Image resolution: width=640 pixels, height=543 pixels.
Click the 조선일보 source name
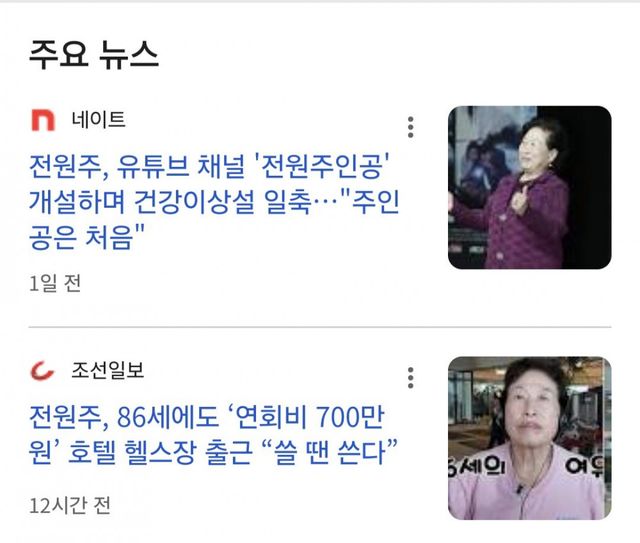tap(108, 370)
